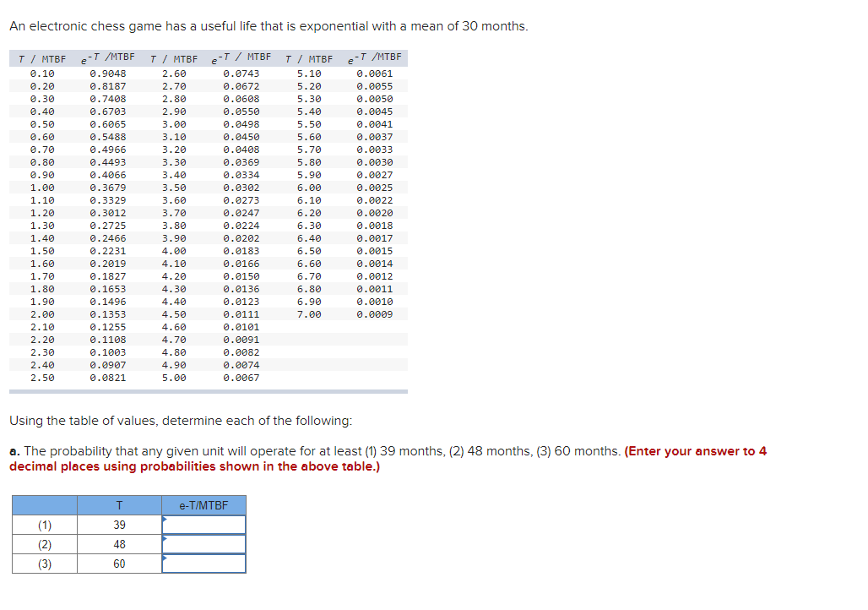Screen dimensions: 868x610
Task: Click the 6.00 T / MTBF cell
Action: point(309,188)
